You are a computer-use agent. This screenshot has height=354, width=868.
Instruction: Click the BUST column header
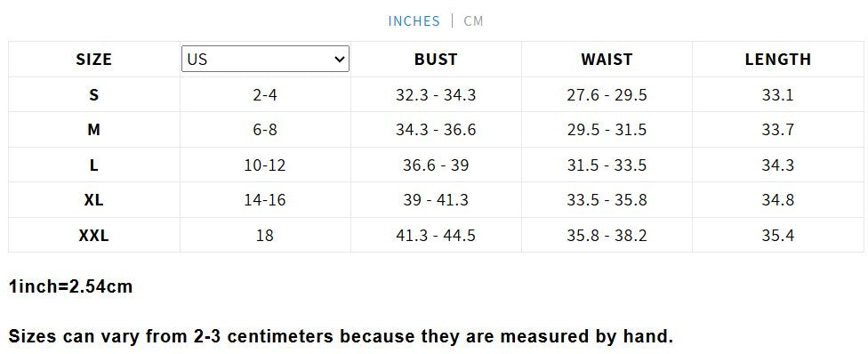point(436,60)
